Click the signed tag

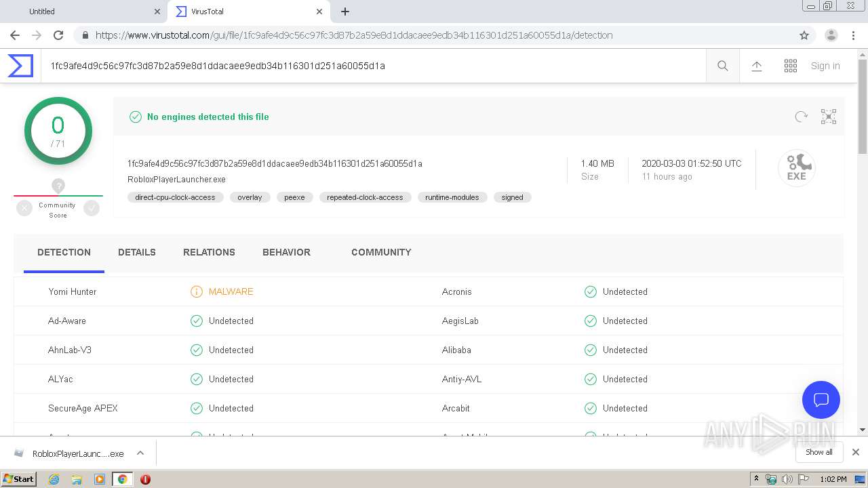(x=512, y=197)
